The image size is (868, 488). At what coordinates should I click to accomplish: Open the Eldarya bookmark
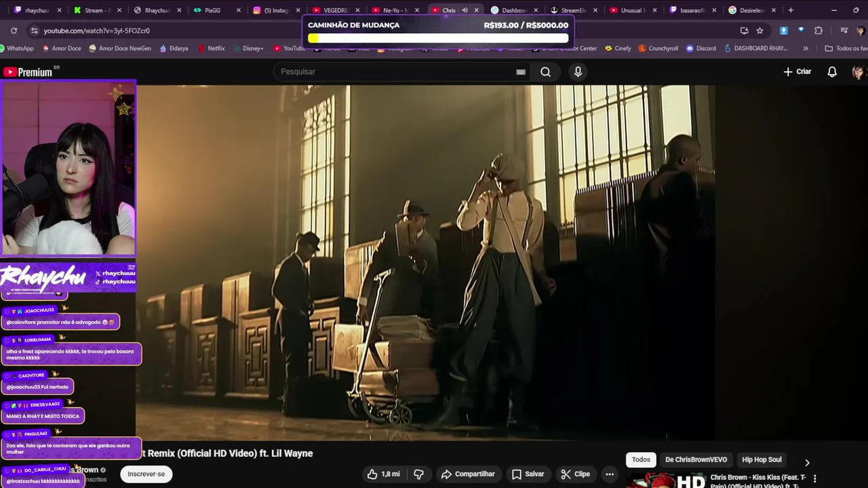point(174,49)
